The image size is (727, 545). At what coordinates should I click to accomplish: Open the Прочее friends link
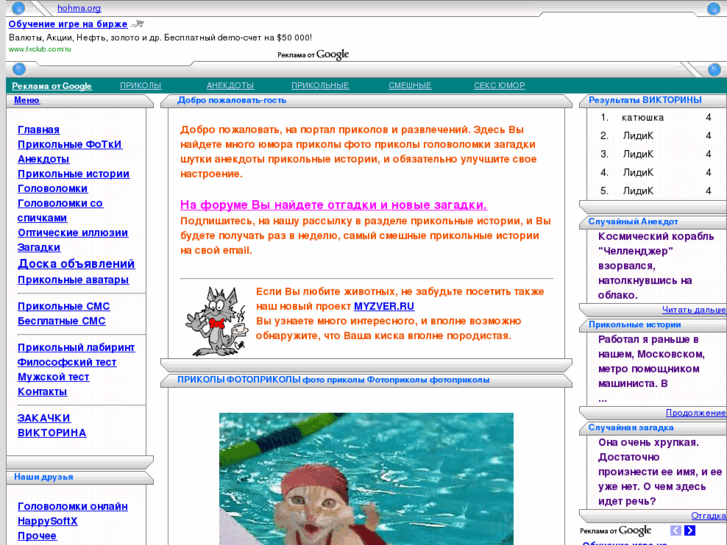[37, 536]
